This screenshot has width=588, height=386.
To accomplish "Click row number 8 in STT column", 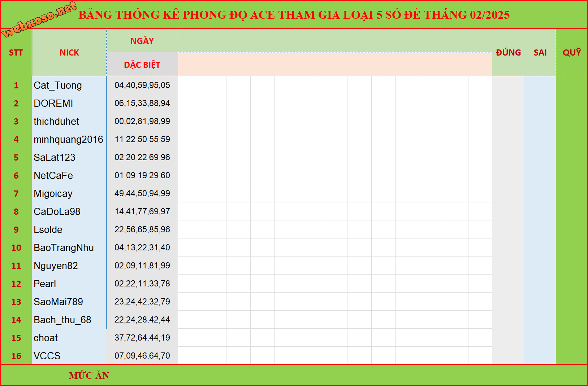I will click(x=16, y=211).
